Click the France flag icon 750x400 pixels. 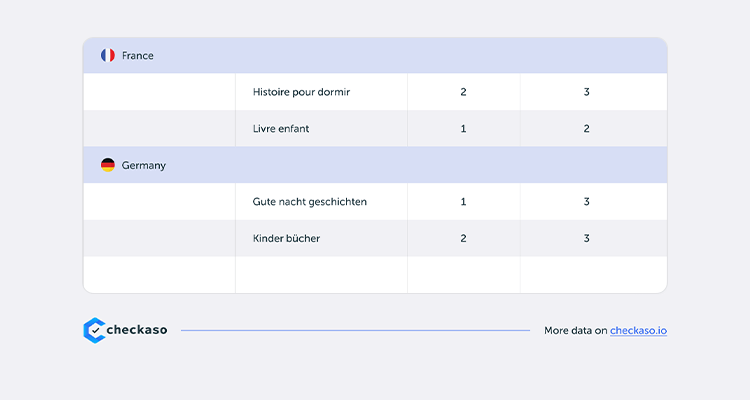coord(108,56)
